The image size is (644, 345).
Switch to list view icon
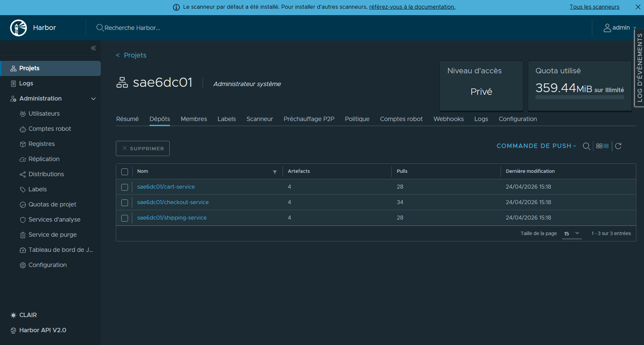tap(606, 146)
